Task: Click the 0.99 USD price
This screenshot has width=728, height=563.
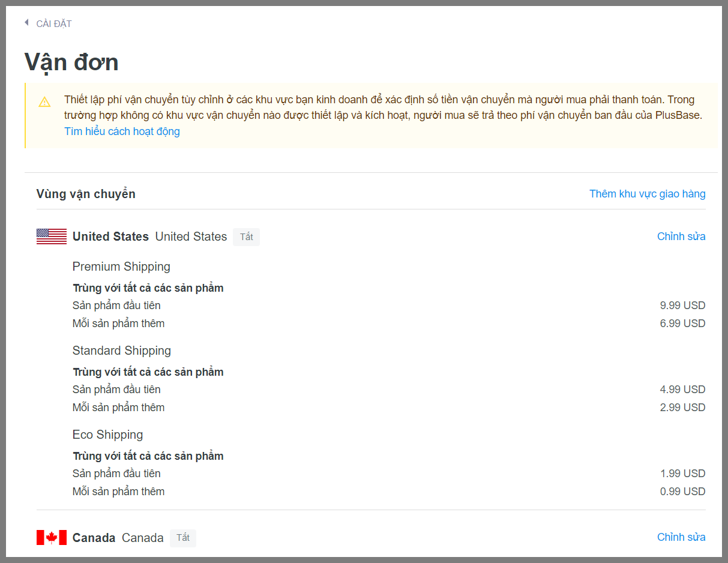Action: click(682, 492)
